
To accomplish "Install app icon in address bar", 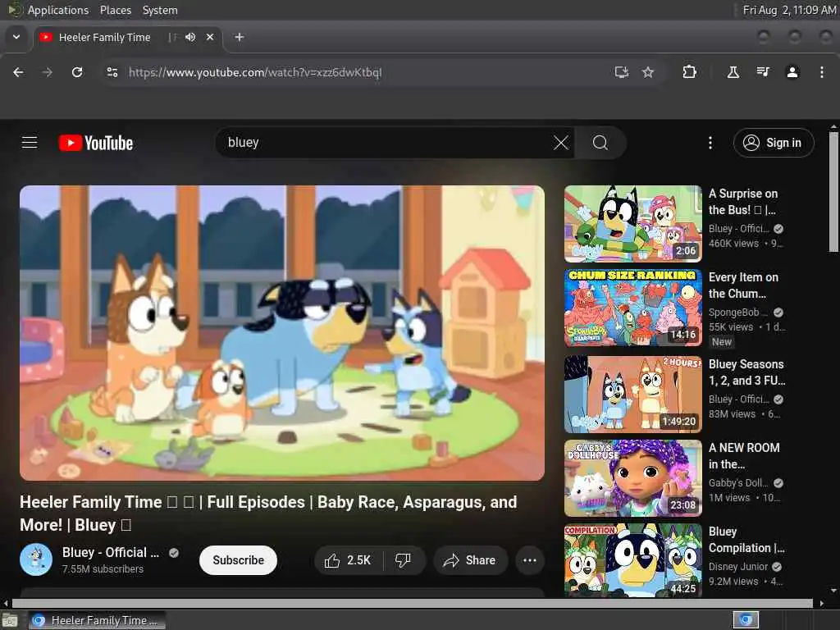I will click(x=622, y=72).
